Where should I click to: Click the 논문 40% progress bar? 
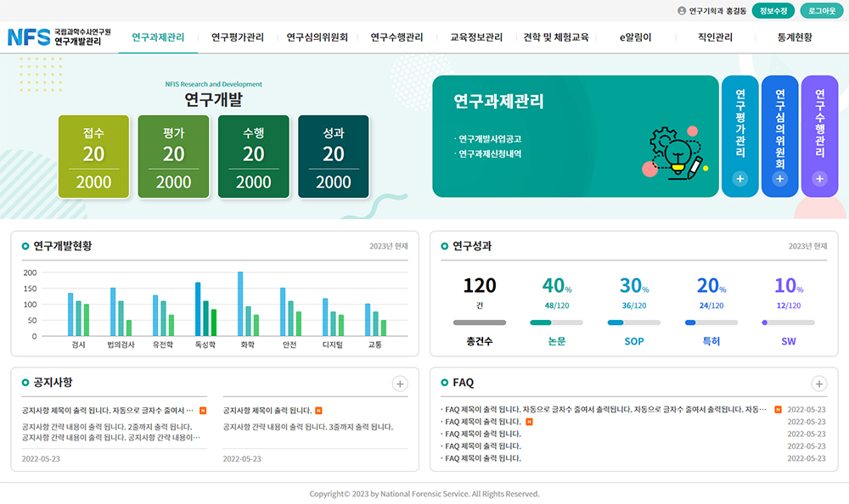coord(556,322)
